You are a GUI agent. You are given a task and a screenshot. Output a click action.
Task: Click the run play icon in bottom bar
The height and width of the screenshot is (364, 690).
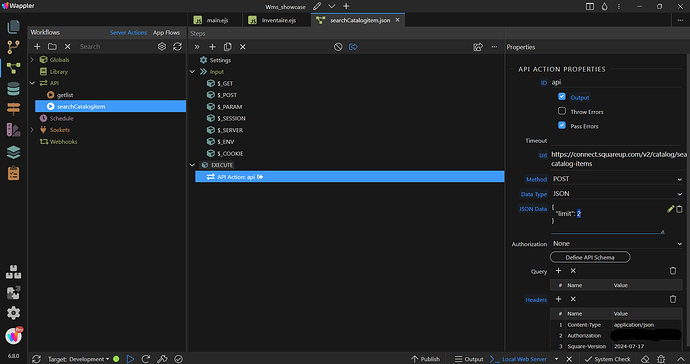[x=130, y=359]
